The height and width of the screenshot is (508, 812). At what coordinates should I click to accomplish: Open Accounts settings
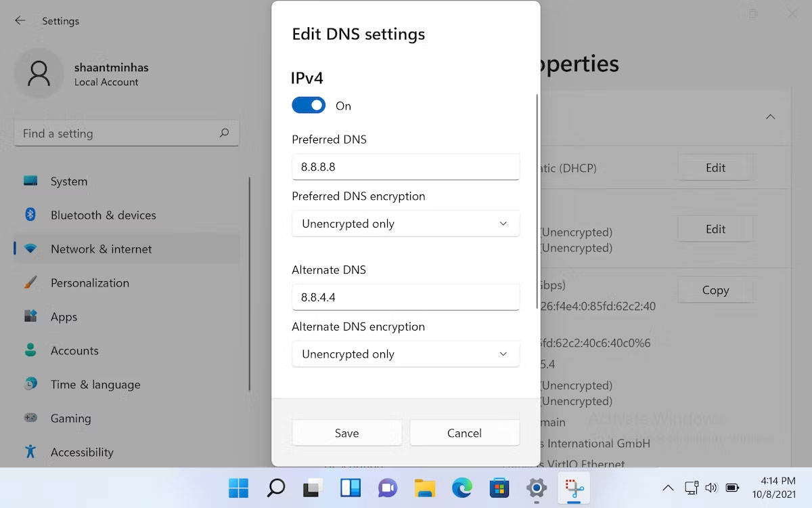pyautogui.click(x=74, y=350)
